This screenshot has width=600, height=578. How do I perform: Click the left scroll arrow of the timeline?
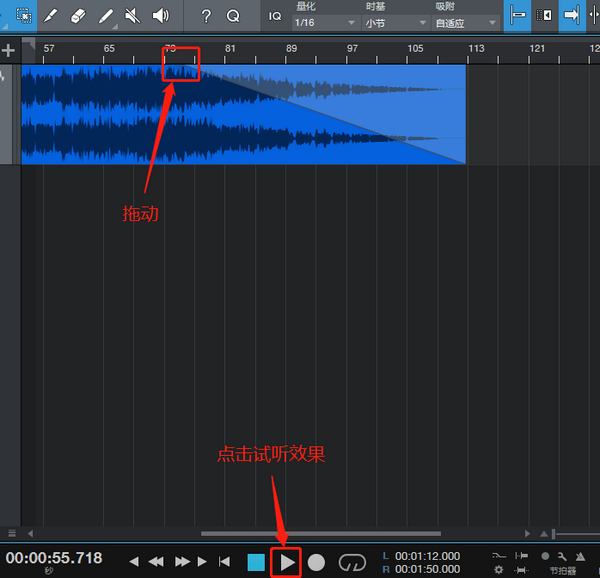pyautogui.click(x=30, y=533)
